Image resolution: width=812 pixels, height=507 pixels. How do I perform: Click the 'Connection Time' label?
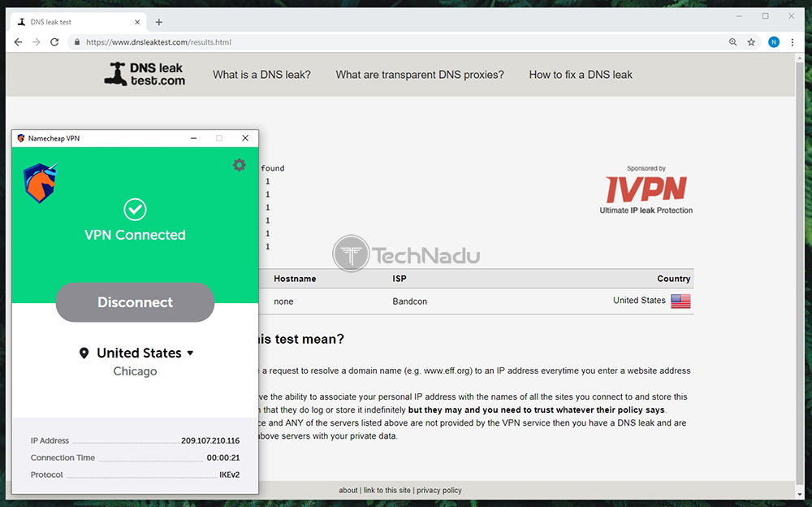(63, 457)
